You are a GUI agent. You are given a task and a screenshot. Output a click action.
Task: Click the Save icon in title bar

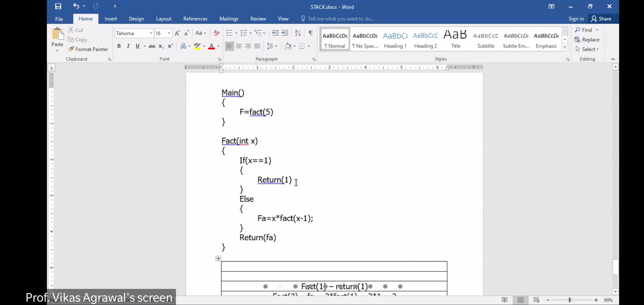[x=58, y=6]
